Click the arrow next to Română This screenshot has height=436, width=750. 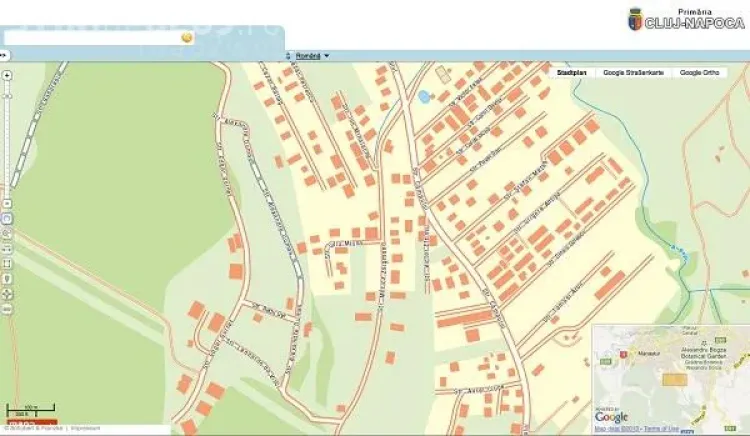(x=327, y=56)
